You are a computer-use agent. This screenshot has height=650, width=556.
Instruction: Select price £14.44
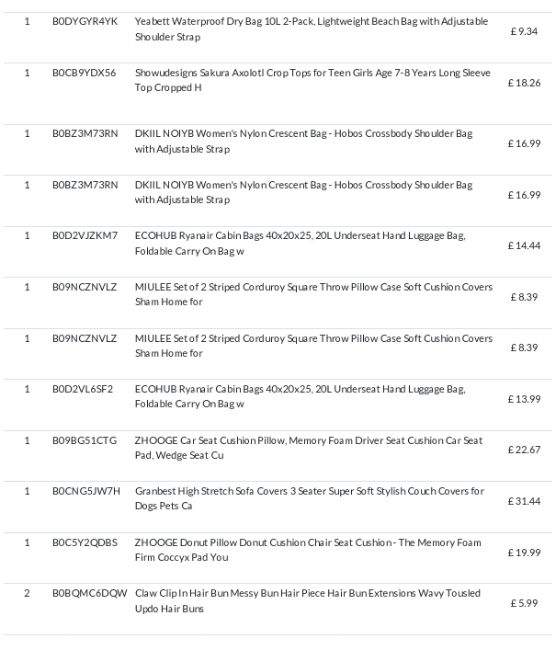[x=524, y=246]
